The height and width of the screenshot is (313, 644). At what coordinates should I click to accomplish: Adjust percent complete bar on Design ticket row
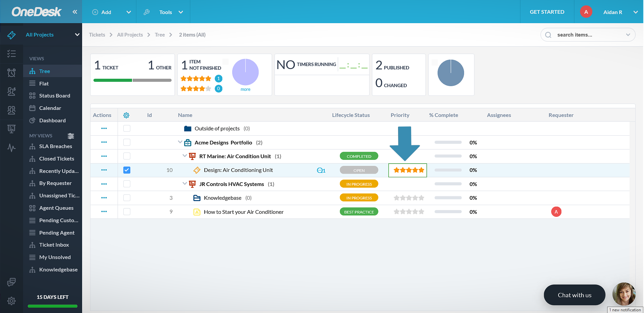click(x=448, y=170)
